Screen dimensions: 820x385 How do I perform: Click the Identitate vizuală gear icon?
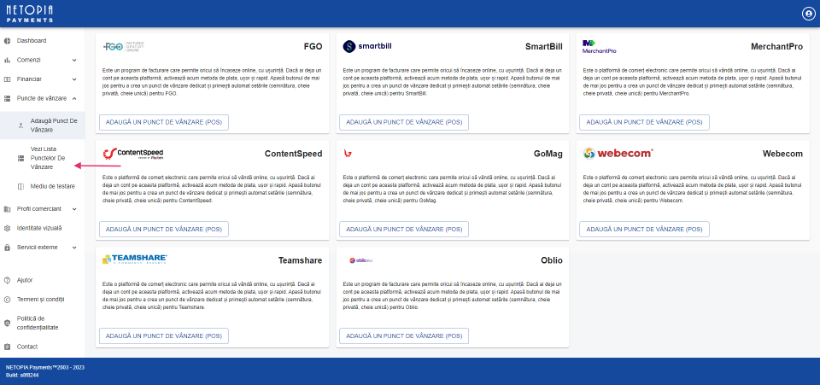coord(7,228)
